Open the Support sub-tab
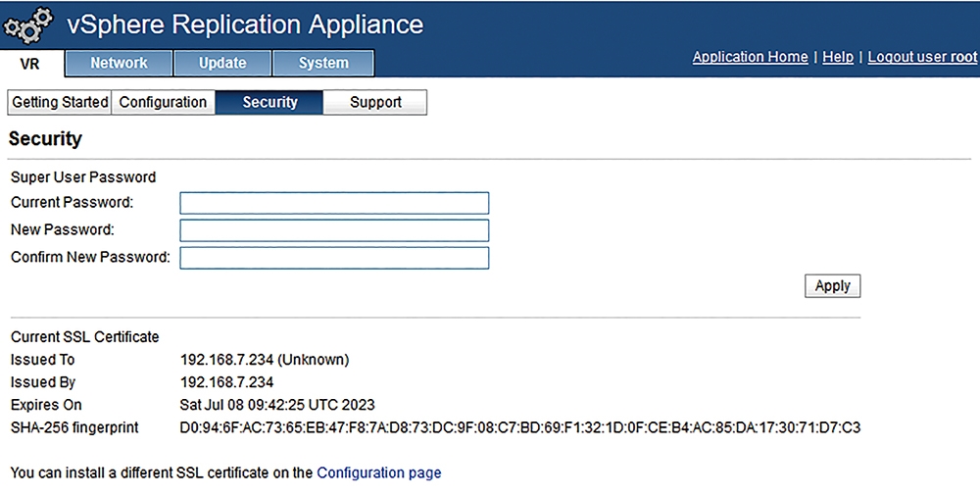This screenshot has height=497, width=980. (375, 103)
